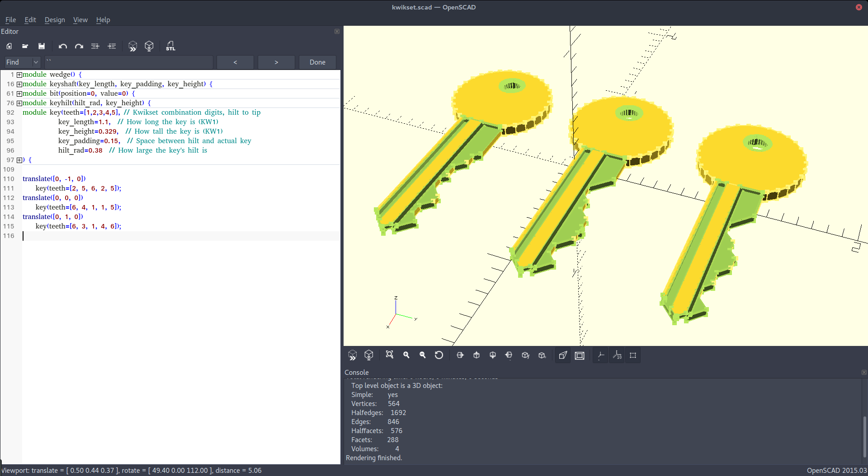
Task: Close the OpenSCAD window
Action: pyautogui.click(x=859, y=7)
